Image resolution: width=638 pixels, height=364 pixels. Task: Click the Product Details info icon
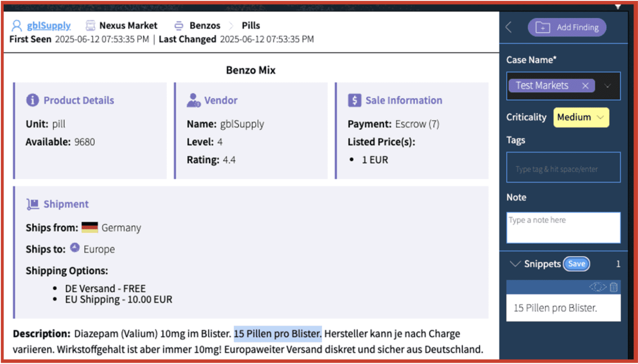point(32,100)
